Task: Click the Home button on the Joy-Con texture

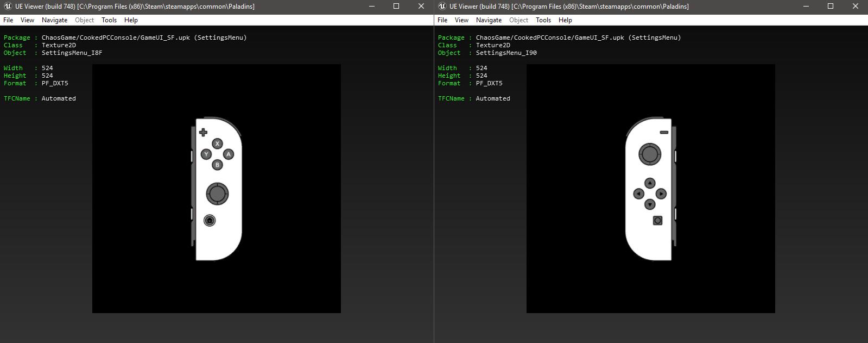Action: click(210, 221)
